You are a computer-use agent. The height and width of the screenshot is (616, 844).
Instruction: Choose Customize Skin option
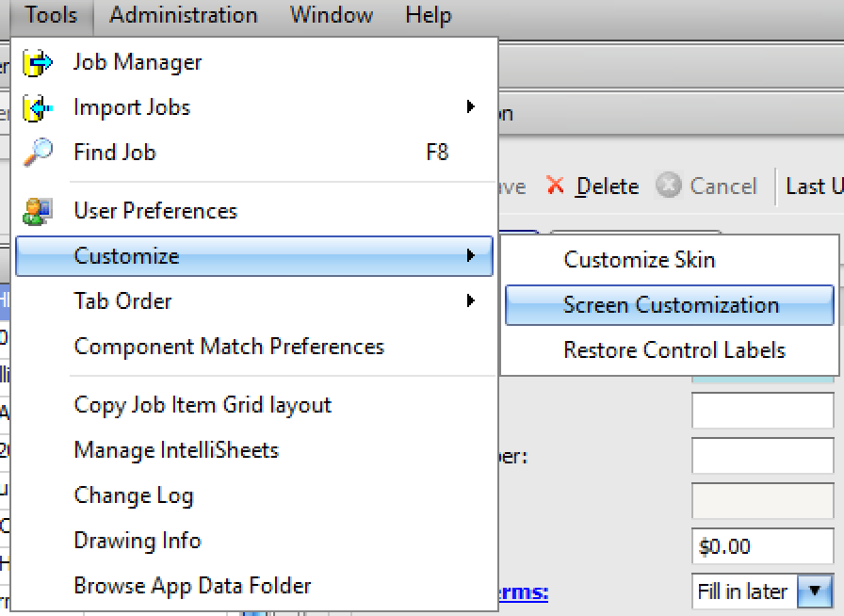coord(639,260)
